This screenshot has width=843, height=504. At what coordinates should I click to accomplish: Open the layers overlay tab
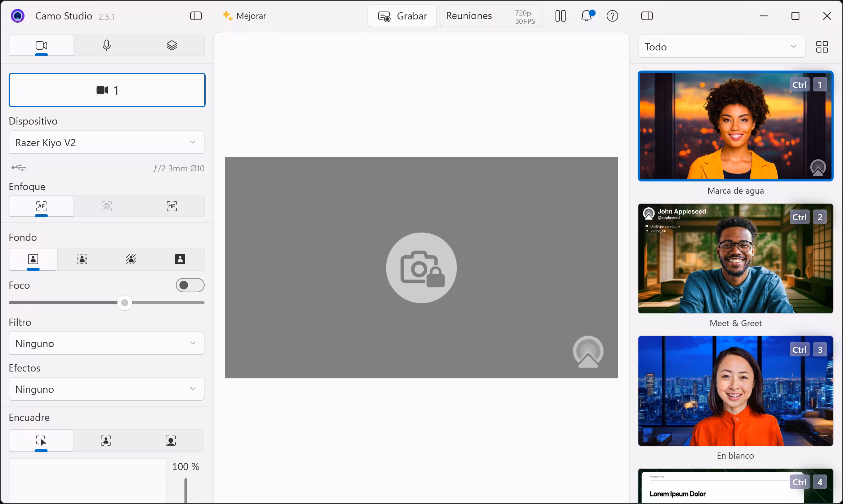coord(171,45)
